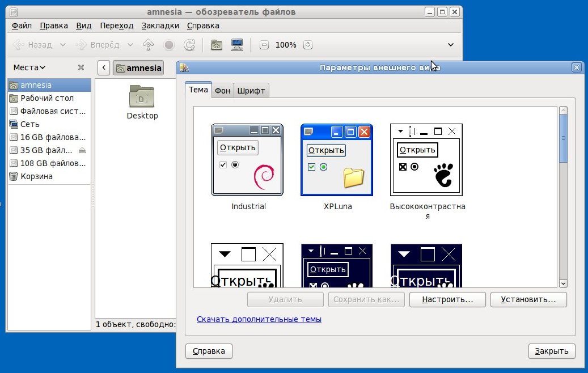Click the Настроить... button
588x373 pixels.
click(447, 299)
